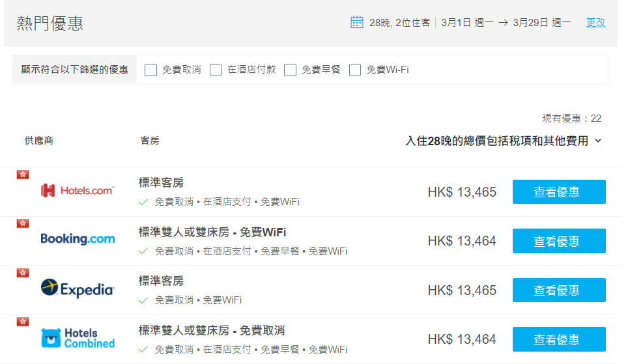Click 標準雙人或雙床房 - 免費取消 room name
628x364 pixels.
pyautogui.click(x=212, y=331)
